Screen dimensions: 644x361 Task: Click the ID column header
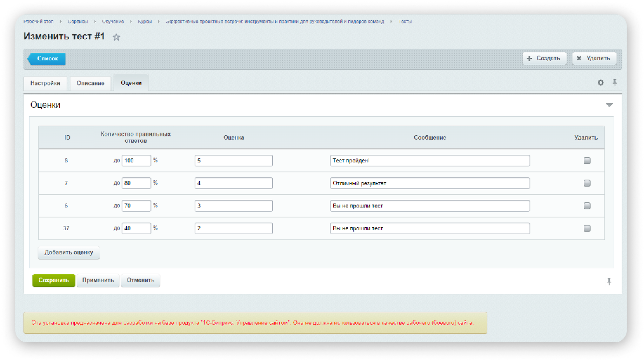pyautogui.click(x=67, y=138)
